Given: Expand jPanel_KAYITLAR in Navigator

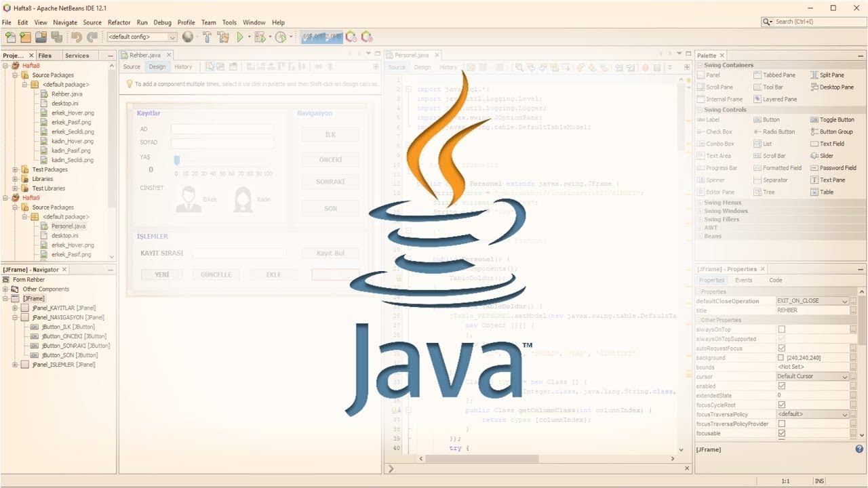Looking at the screenshot, I should click(x=15, y=308).
